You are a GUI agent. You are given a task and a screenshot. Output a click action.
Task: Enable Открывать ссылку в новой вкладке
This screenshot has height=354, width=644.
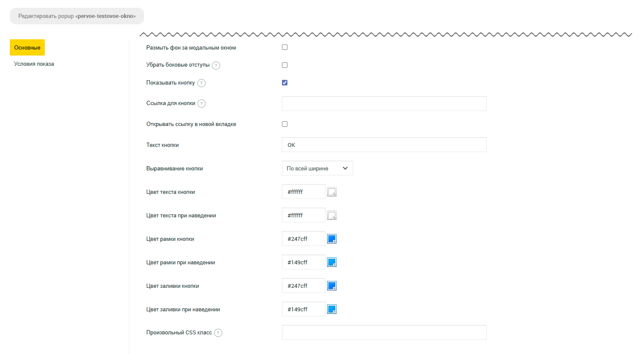(284, 124)
